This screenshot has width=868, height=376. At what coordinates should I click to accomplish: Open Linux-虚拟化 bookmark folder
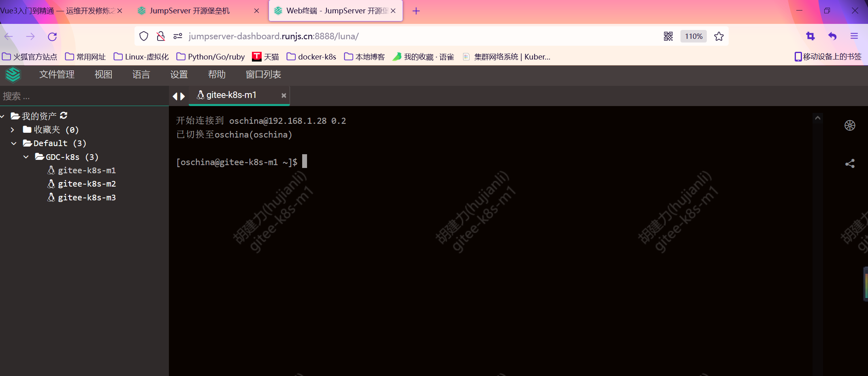pyautogui.click(x=141, y=57)
